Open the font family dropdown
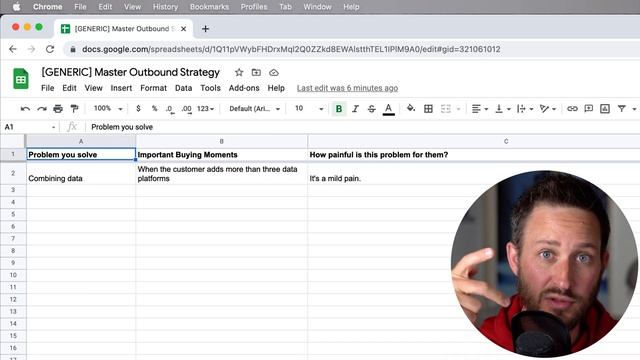Image resolution: width=640 pixels, height=360 pixels. click(x=254, y=109)
